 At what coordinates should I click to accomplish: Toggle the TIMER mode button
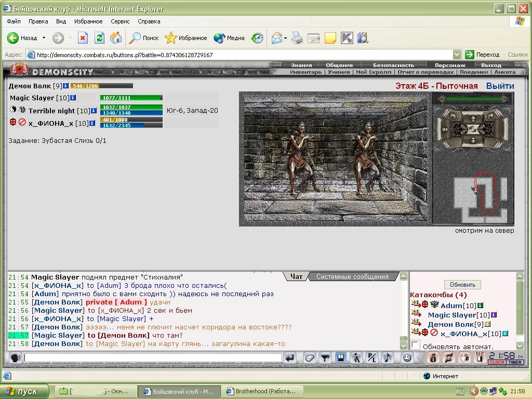(x=515, y=362)
